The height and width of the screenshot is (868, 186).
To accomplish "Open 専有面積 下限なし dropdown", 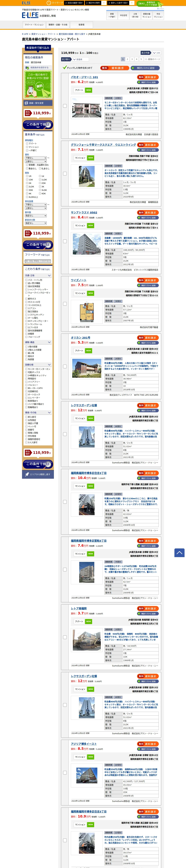I will (x=36, y=205).
